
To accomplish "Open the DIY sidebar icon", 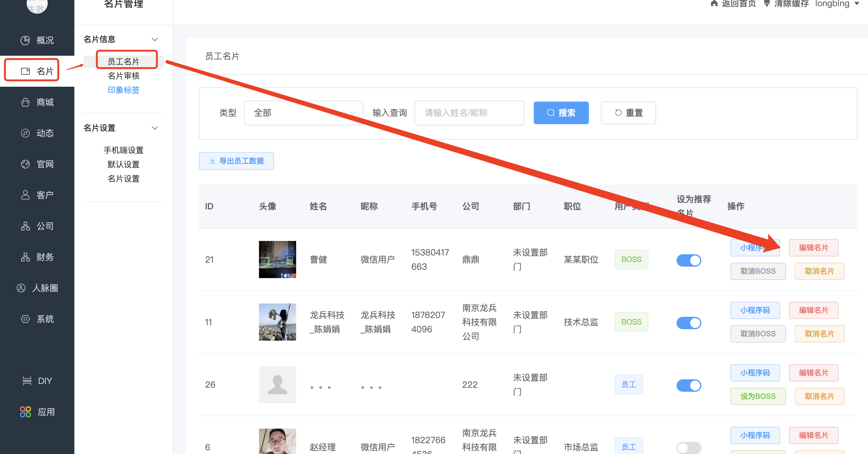I will [x=27, y=381].
